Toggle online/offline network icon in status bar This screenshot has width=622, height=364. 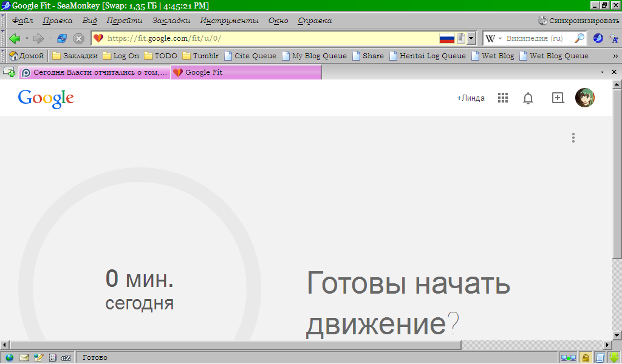coord(568,358)
